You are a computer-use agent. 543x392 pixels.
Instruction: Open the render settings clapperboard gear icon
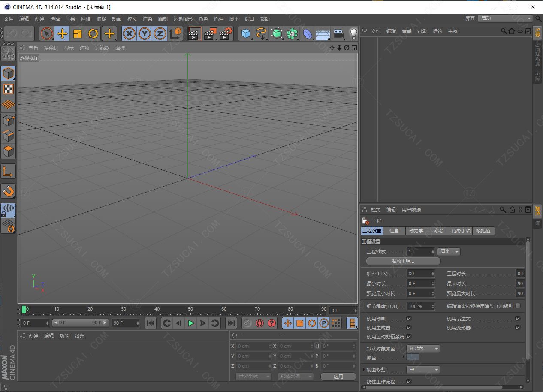pos(226,33)
